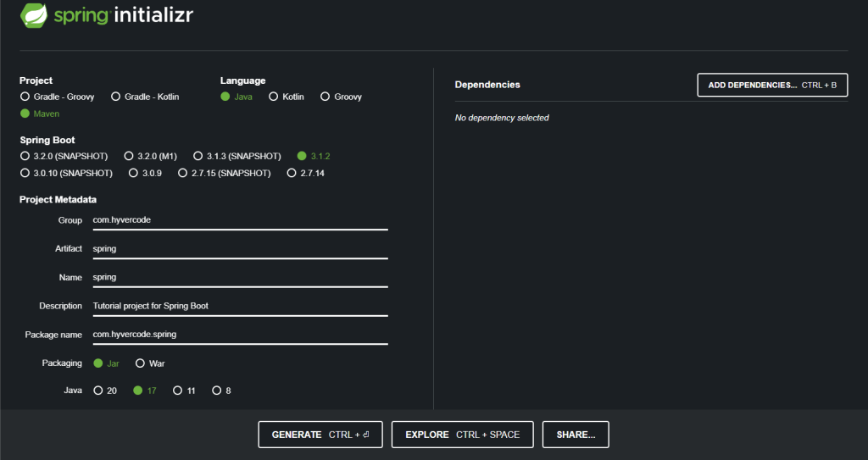Focus the Artifact input field

point(240,249)
